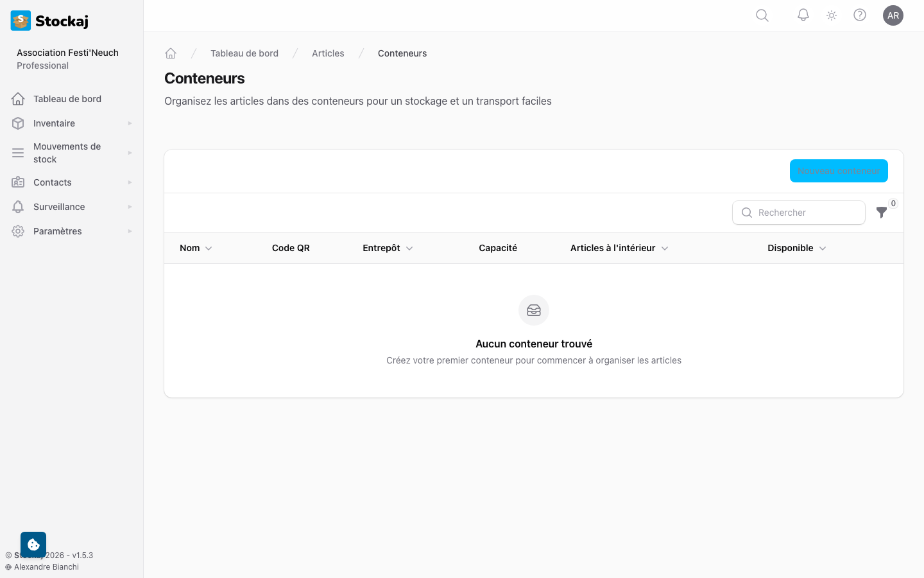Open Tableau de bord in sidebar
The image size is (924, 578).
pyautogui.click(x=71, y=99)
